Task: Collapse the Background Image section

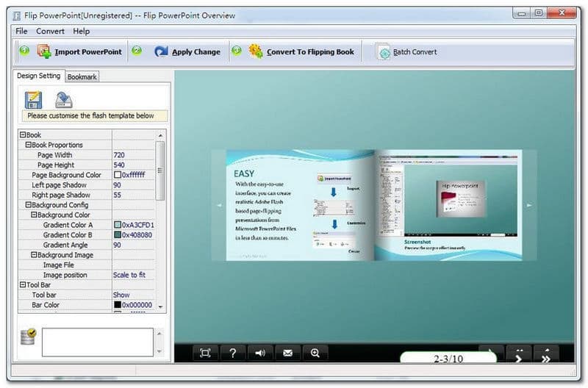Action: pyautogui.click(x=33, y=255)
